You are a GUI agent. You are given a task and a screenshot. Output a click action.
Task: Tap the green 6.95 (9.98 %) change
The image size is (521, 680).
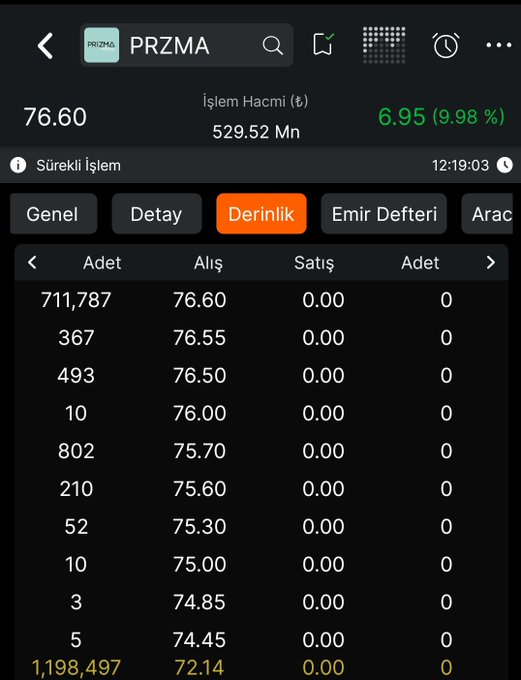tap(441, 117)
